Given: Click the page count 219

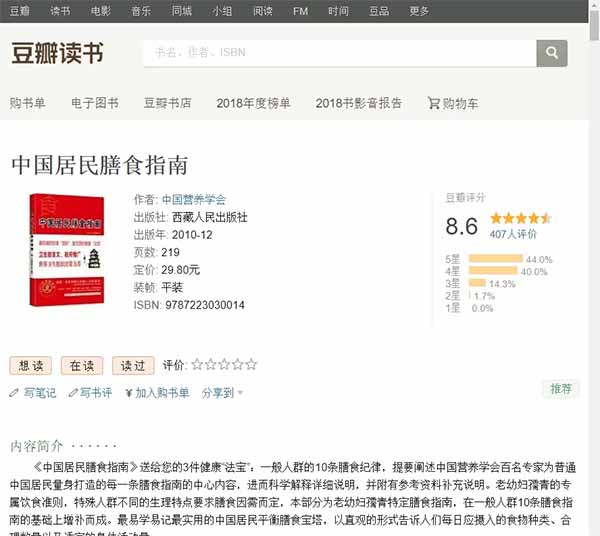Looking at the screenshot, I should click(x=170, y=253).
